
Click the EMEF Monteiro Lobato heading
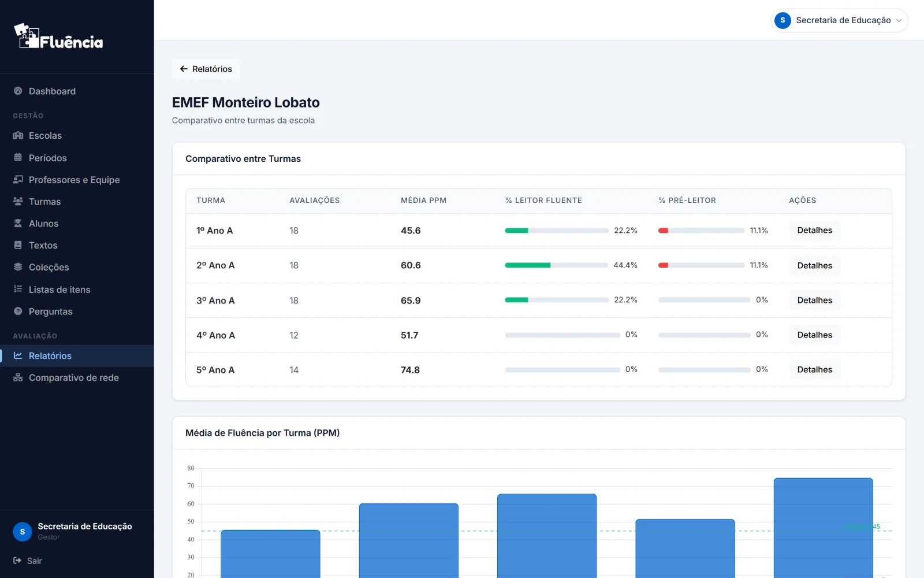coord(245,102)
